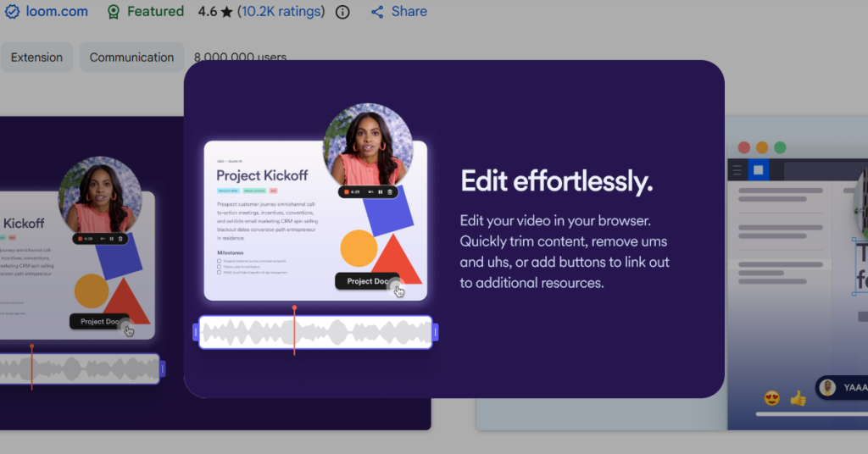Open the 10.2K ratings link
The width and height of the screenshot is (868, 454).
point(281,12)
